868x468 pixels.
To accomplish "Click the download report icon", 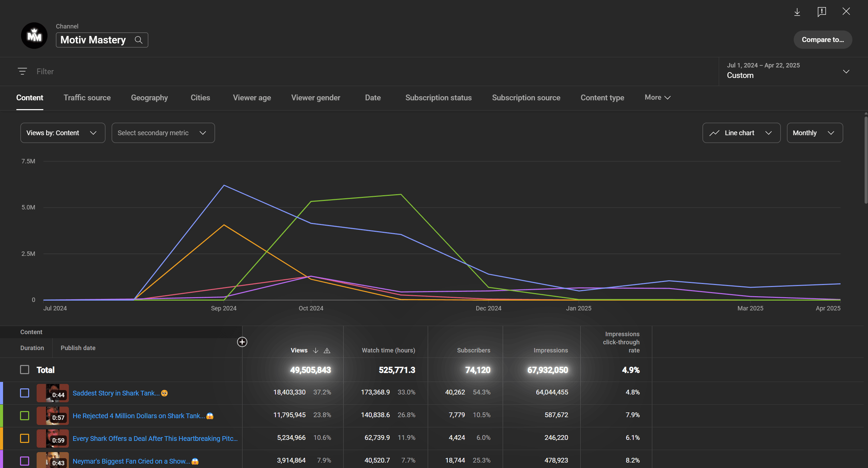I will coord(797,12).
